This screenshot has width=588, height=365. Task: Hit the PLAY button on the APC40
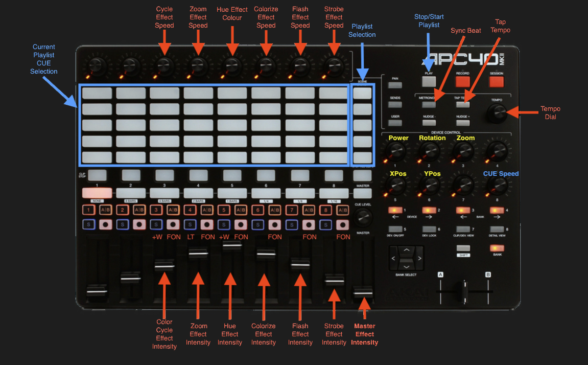tap(429, 81)
